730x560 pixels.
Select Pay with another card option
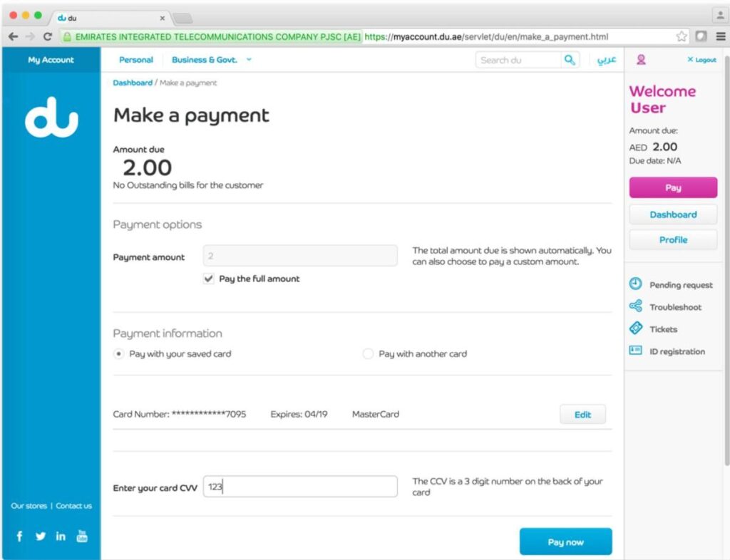368,354
